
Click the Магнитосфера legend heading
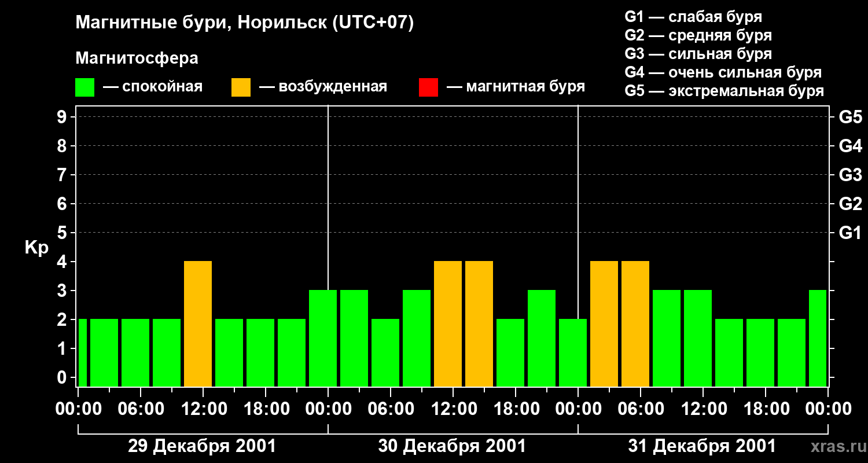point(137,58)
